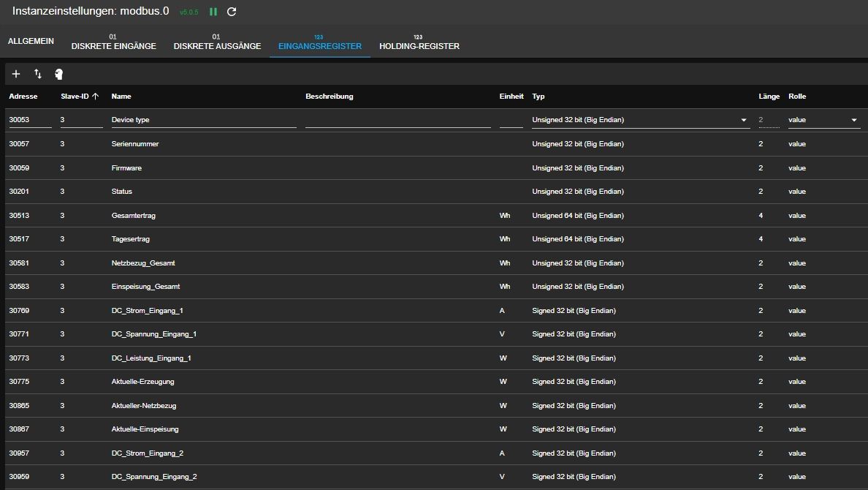Click the Slave-ID value in the Seriennummer row
This screenshot has width=868, height=490.
point(63,144)
